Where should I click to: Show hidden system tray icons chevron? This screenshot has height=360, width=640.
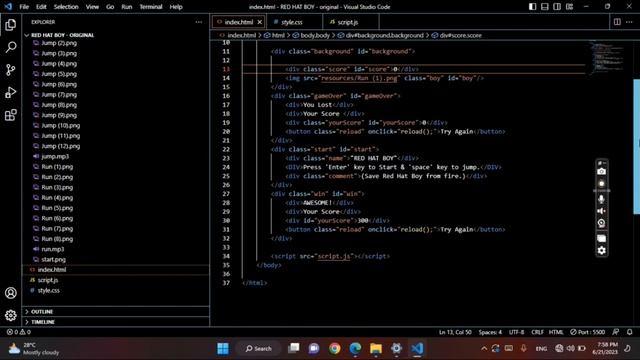[x=484, y=349]
